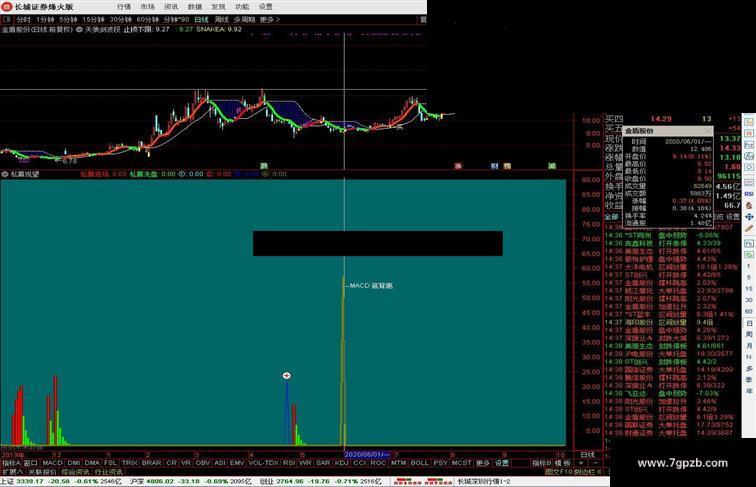Screen dimensions: 756x487
Task: Open the 功能 menu
Action: point(242,7)
